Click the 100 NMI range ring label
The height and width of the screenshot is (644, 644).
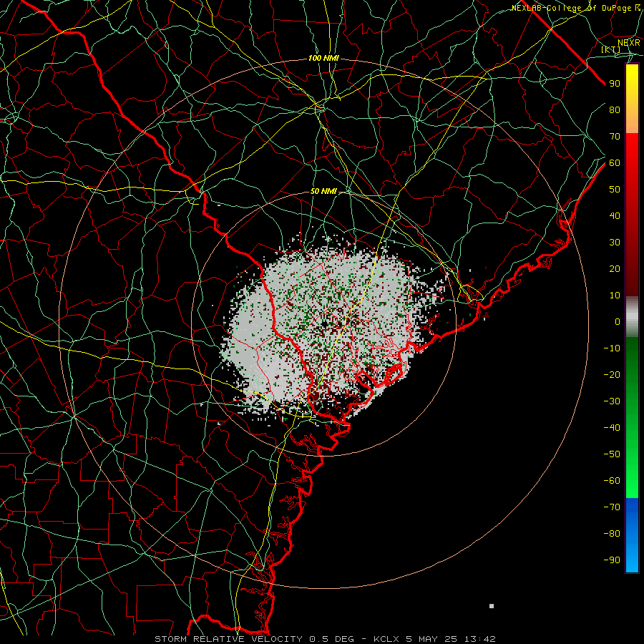323,59
